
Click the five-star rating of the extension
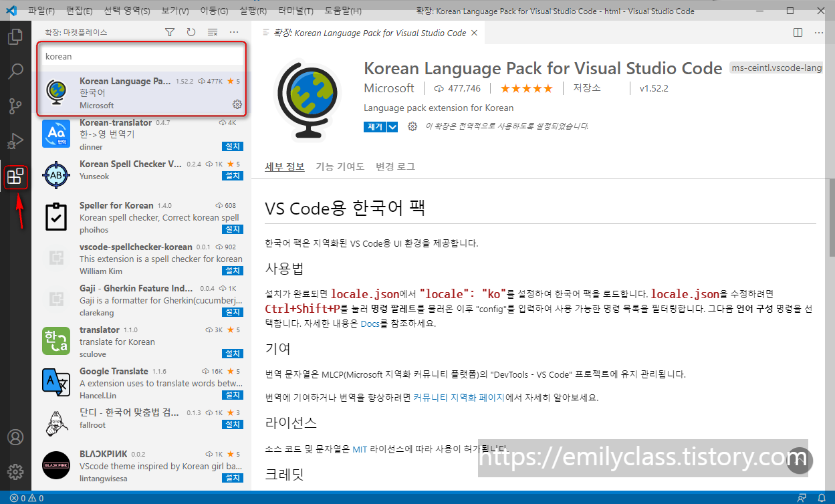[527, 88]
